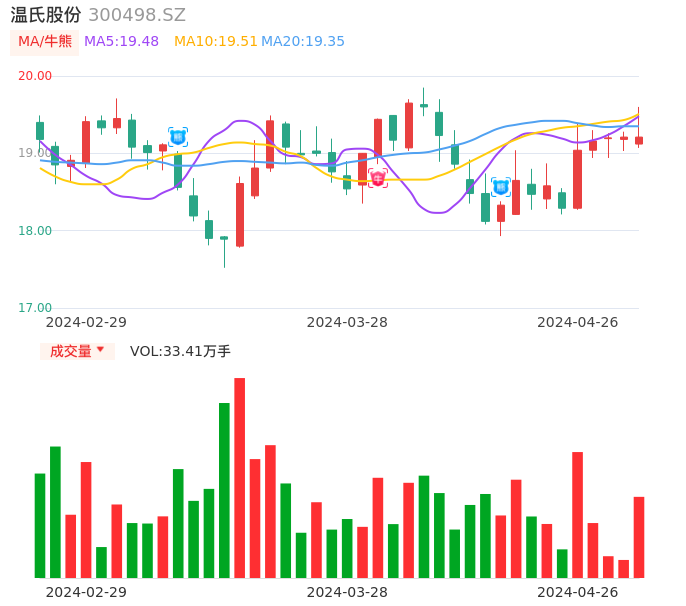This screenshot has height=606, width=686.
Task: Click the 2024-04-26 label below the price chart
Action: [578, 322]
